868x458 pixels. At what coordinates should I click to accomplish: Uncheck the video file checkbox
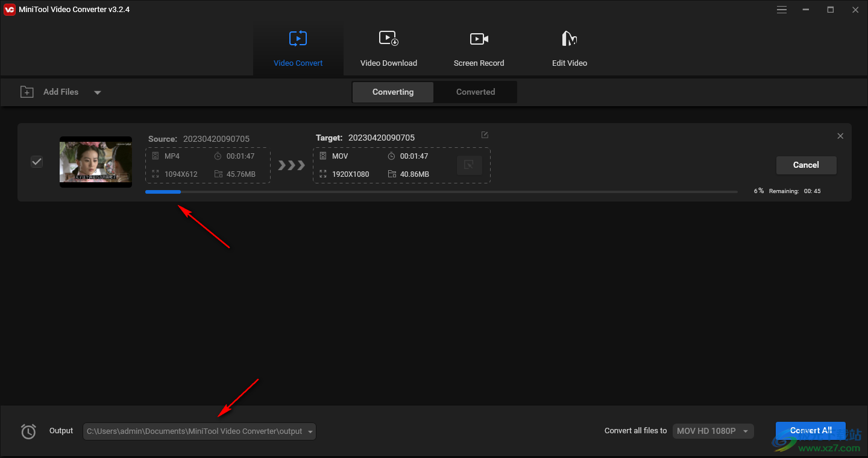37,162
